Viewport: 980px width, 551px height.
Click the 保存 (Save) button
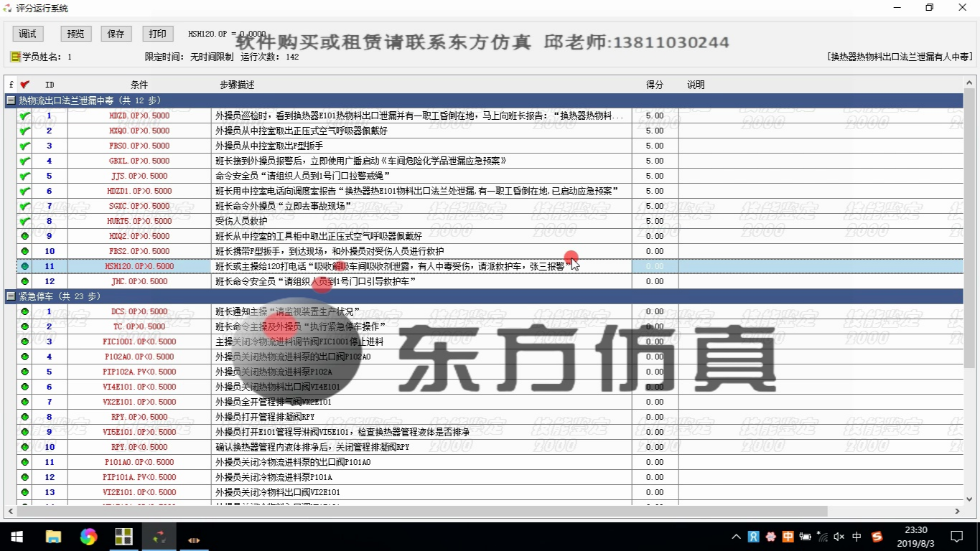pos(116,34)
